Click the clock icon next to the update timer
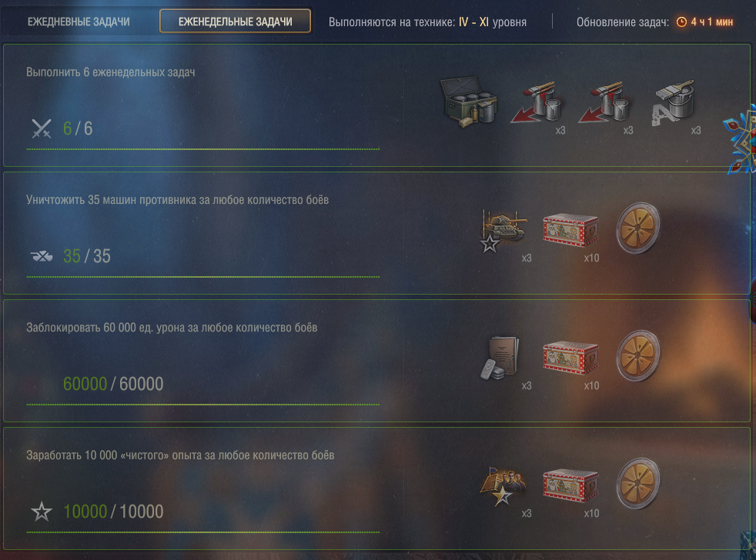The image size is (756, 560). coord(681,22)
